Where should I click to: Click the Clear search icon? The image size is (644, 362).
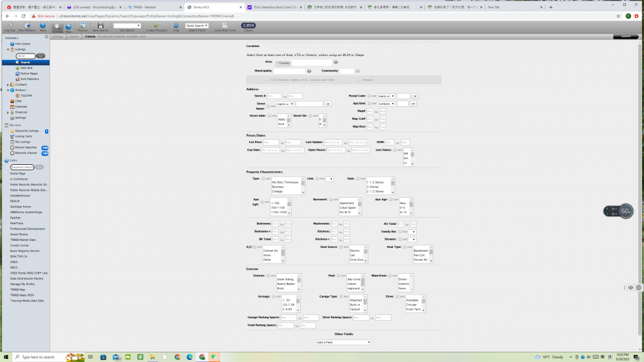click(176, 26)
